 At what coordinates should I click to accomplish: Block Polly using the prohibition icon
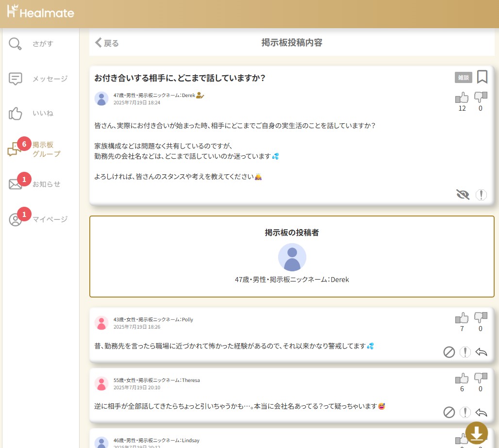[x=449, y=352]
